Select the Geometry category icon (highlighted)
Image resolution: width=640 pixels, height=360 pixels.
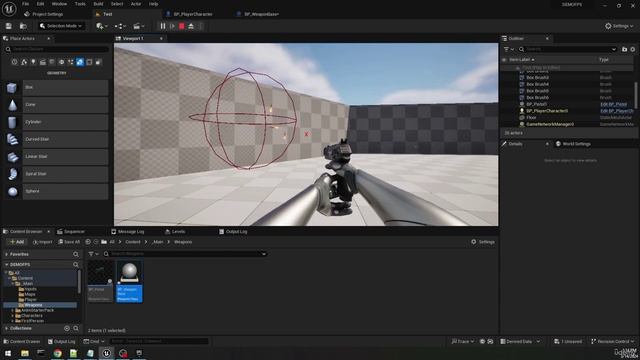pyautogui.click(x=80, y=62)
